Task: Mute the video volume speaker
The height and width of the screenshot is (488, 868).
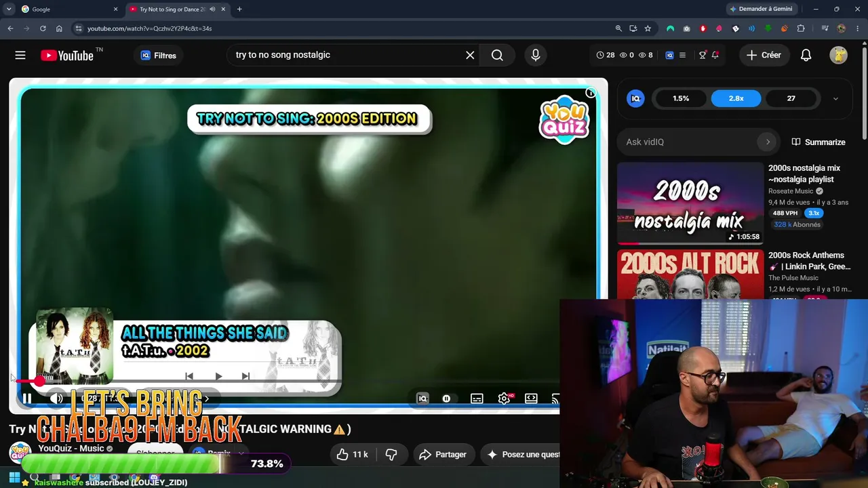Action: tap(56, 399)
